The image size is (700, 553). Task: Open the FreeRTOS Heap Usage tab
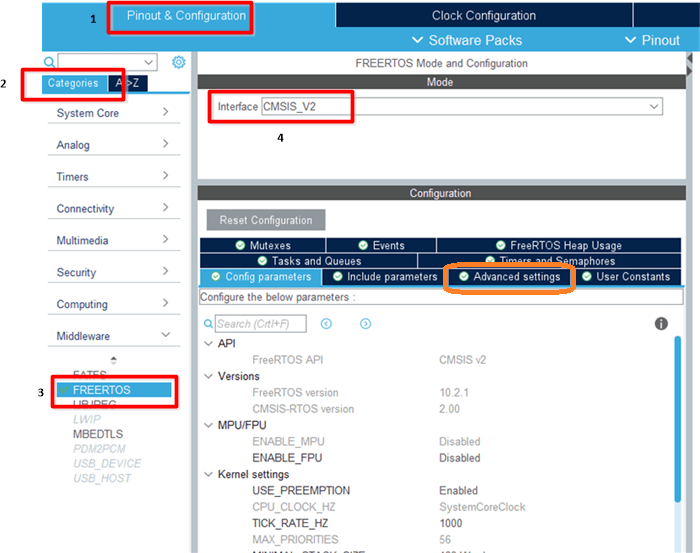pos(559,245)
